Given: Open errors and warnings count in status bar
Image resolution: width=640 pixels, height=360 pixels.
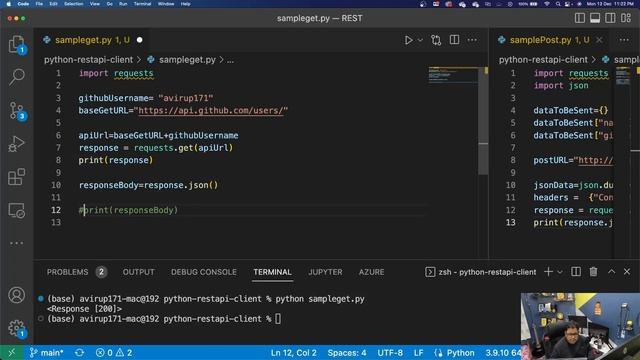Looking at the screenshot, I should (x=114, y=353).
